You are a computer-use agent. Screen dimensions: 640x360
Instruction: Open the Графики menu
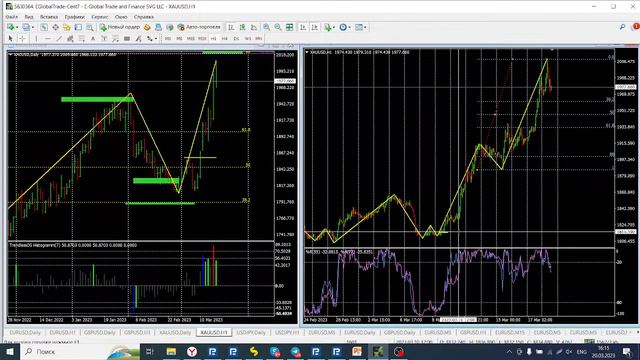(x=75, y=17)
